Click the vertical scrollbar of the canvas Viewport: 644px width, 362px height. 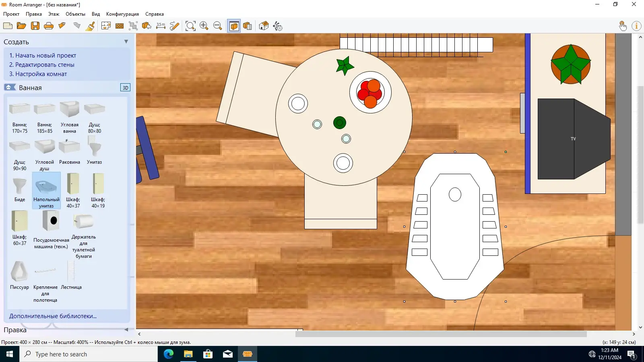[x=640, y=155]
